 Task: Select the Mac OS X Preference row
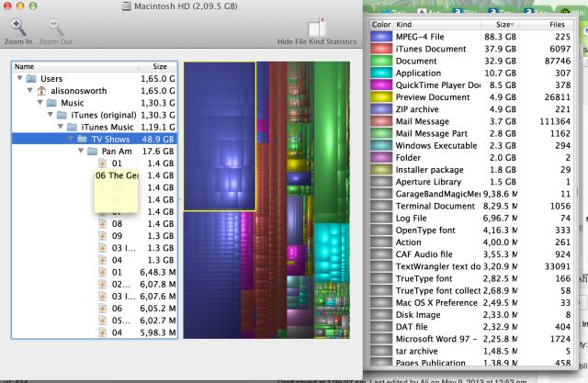(x=471, y=302)
